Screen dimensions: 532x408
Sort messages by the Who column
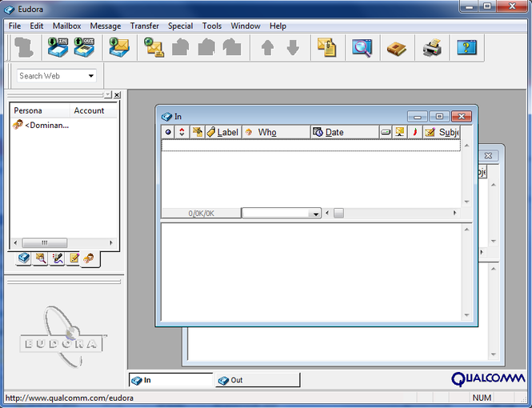(x=276, y=132)
